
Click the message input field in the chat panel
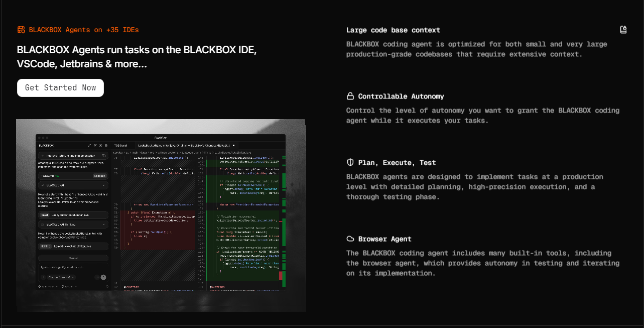tap(73, 267)
